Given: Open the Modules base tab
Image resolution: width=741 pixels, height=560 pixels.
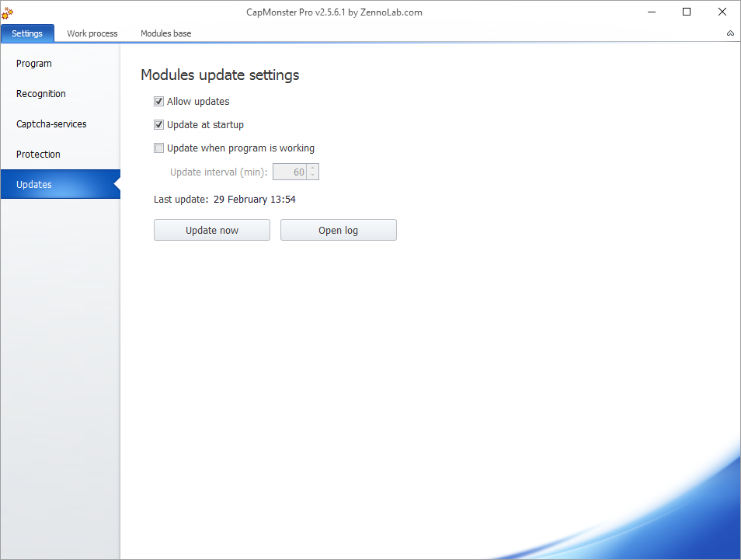Looking at the screenshot, I should pos(166,33).
